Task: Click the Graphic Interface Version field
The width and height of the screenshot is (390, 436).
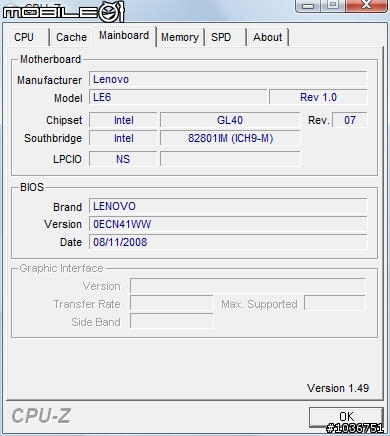Action: point(248,286)
